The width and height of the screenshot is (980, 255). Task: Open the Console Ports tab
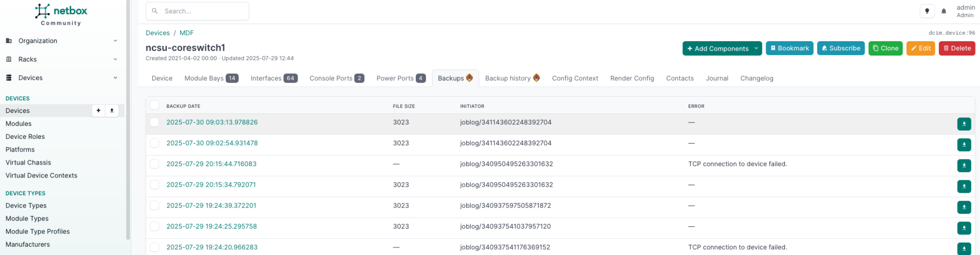337,78
